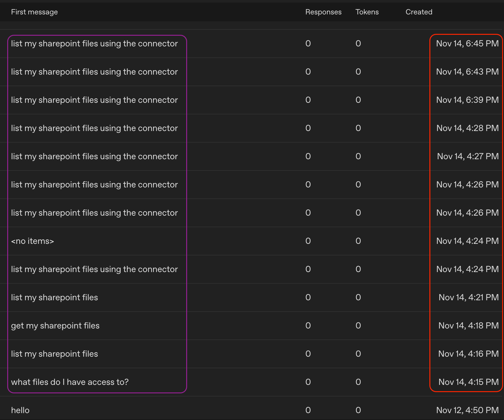This screenshot has height=420, width=504.
Task: Open the connector message created at 4:28 PM
Action: pos(94,128)
